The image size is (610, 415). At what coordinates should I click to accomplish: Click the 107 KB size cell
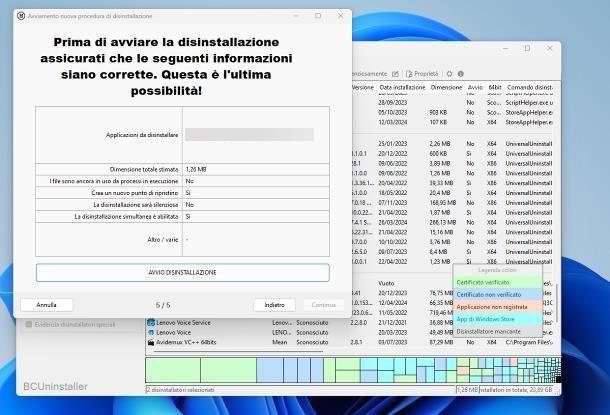pos(438,122)
